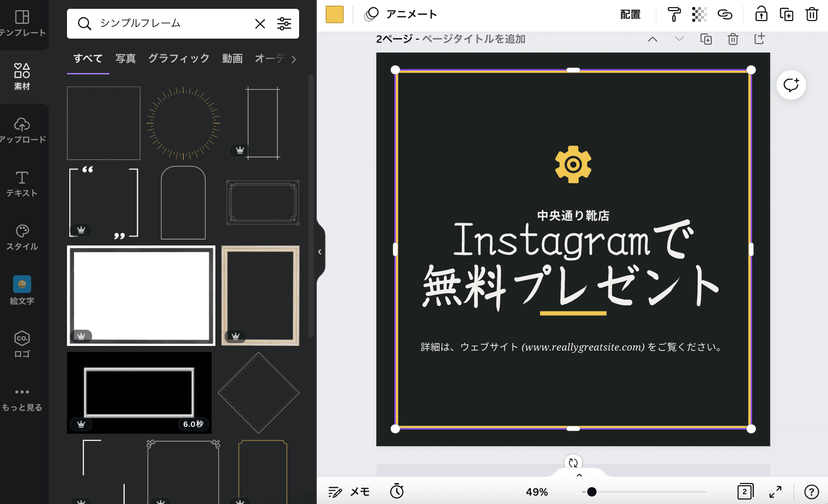Delete the selected element with the trash icon
The image size is (828, 504).
pos(812,14)
